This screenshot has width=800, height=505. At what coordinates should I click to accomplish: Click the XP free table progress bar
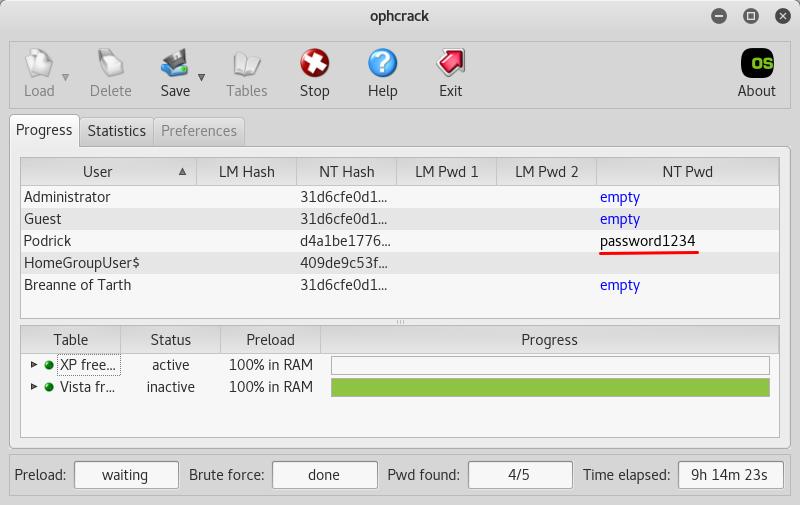[x=550, y=365]
